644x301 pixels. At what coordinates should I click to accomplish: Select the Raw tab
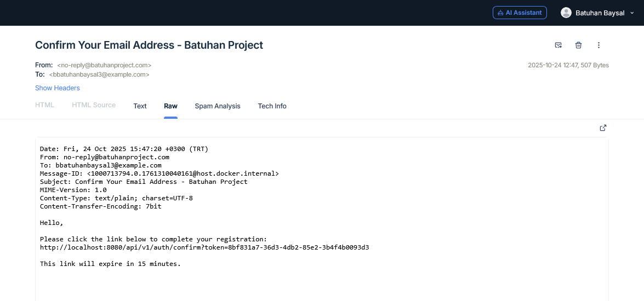[170, 106]
